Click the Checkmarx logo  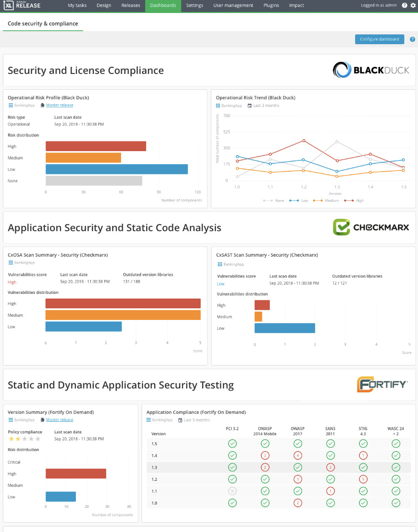click(x=370, y=227)
